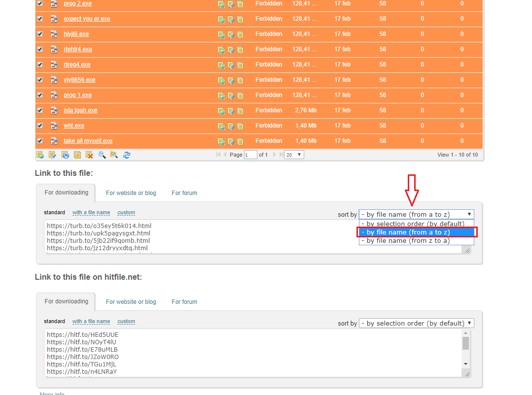Uncheck the yjy6656.exe checkbox

[40, 80]
